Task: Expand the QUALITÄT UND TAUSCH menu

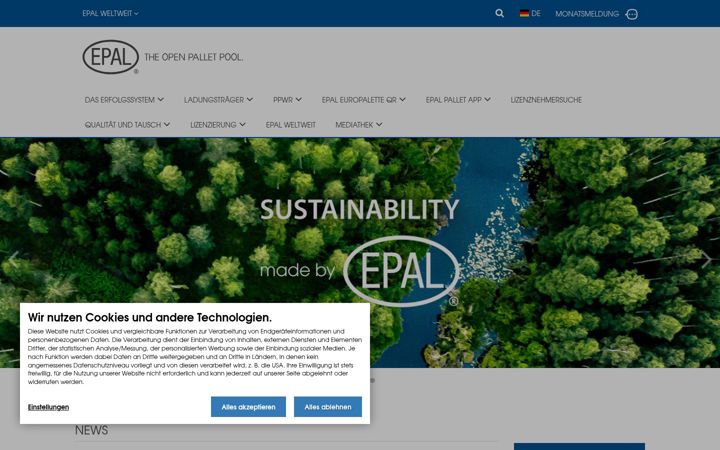Action: coord(127,124)
